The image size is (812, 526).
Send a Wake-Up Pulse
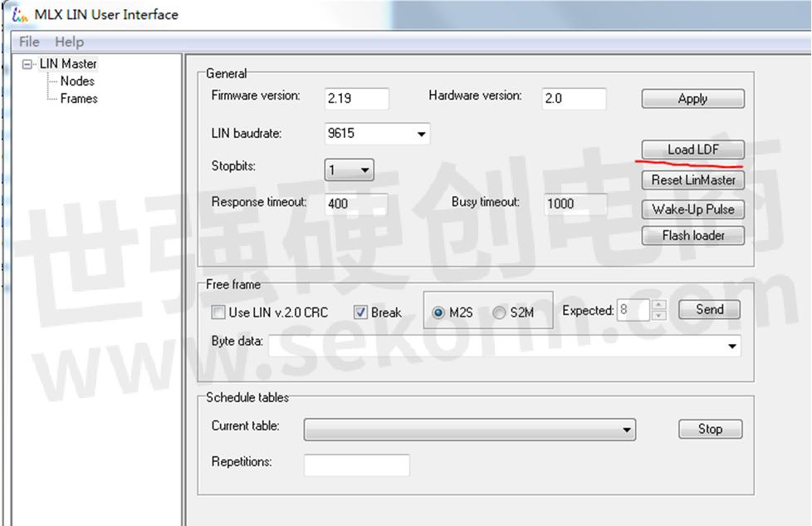click(x=692, y=209)
